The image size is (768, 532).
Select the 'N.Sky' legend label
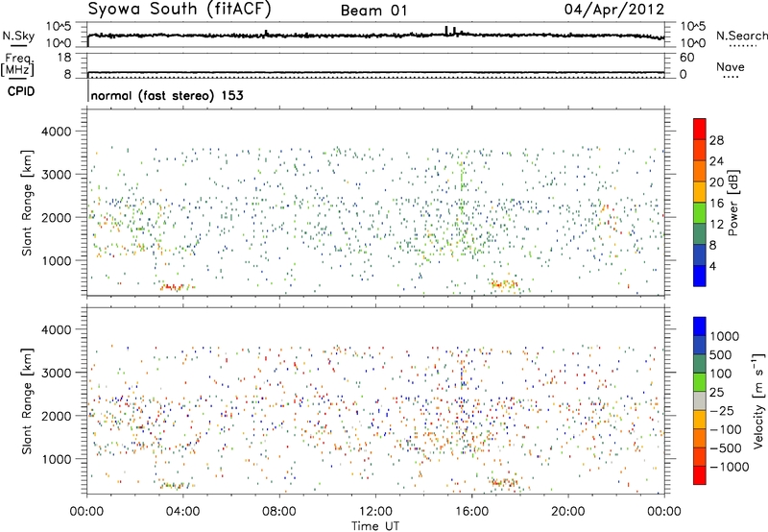click(18, 36)
